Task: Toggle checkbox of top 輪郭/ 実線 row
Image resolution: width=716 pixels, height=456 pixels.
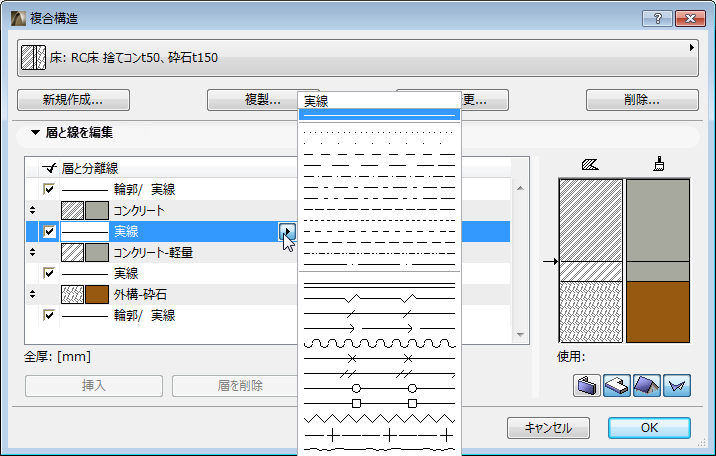Action: click(x=49, y=189)
